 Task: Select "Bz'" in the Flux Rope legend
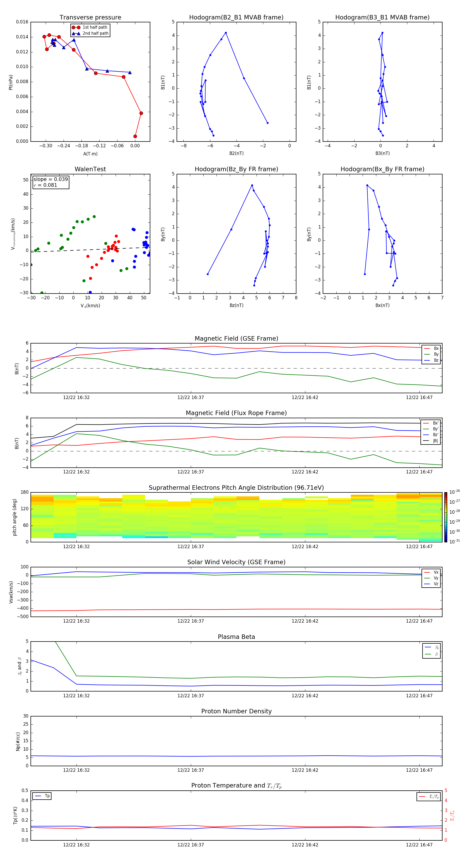pos(431,435)
